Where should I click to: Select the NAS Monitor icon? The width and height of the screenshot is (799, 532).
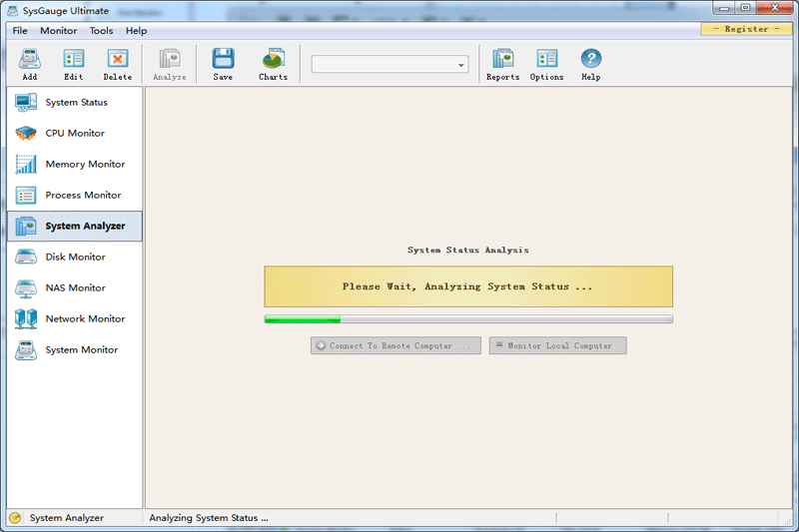click(26, 288)
